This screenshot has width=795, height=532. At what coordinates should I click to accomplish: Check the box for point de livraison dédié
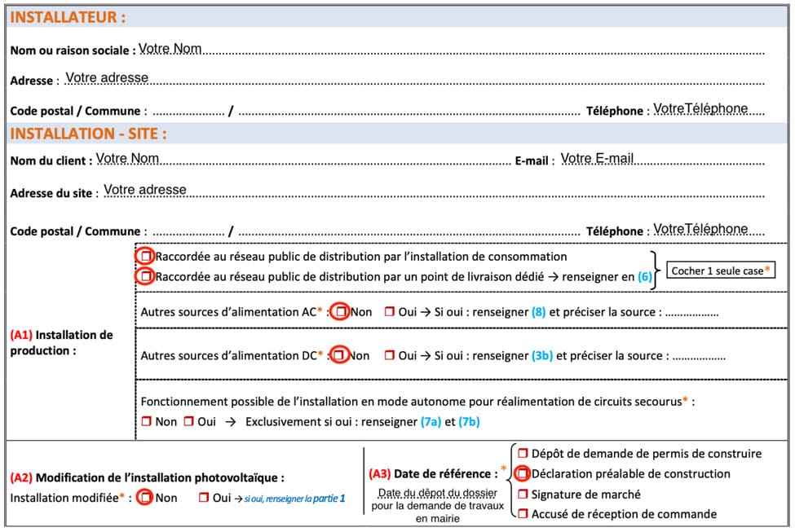(x=148, y=276)
